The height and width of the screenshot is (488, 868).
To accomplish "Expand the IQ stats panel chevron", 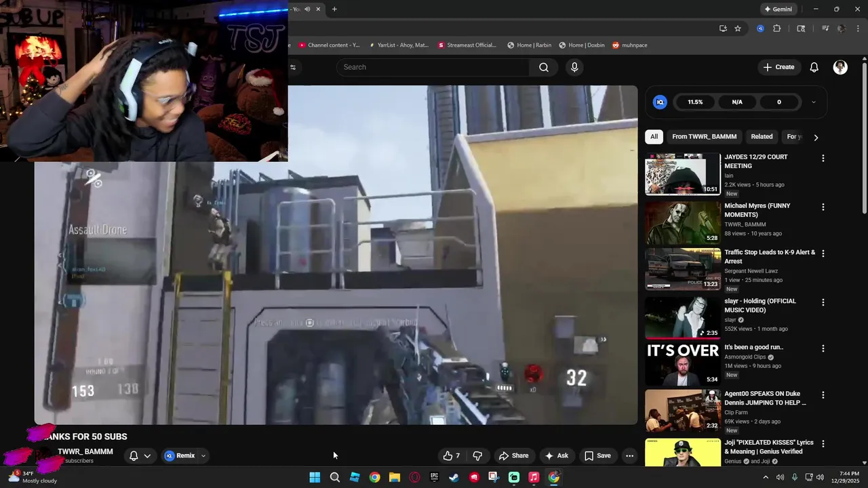I will 814,102.
